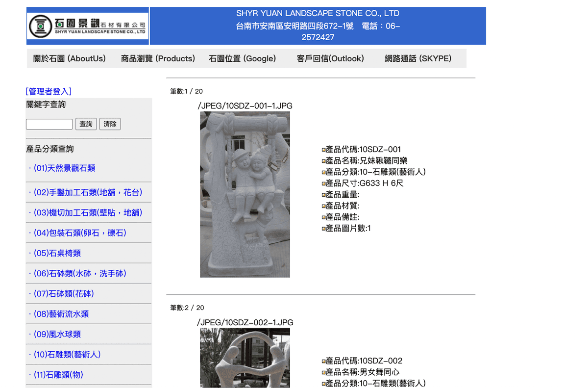Click the 查詢 search button
This screenshot has width=588, height=388.
click(86, 124)
